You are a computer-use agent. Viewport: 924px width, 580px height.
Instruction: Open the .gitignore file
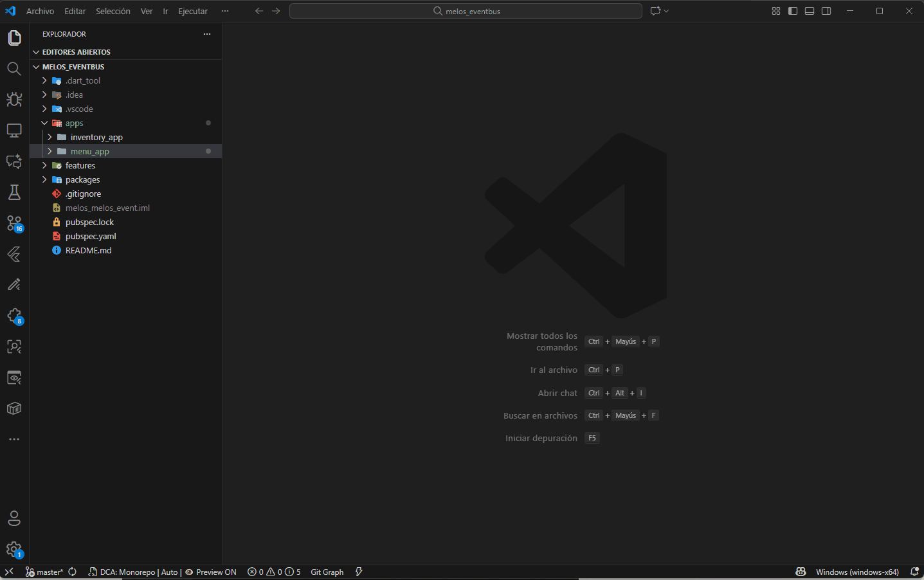pyautogui.click(x=125, y=194)
